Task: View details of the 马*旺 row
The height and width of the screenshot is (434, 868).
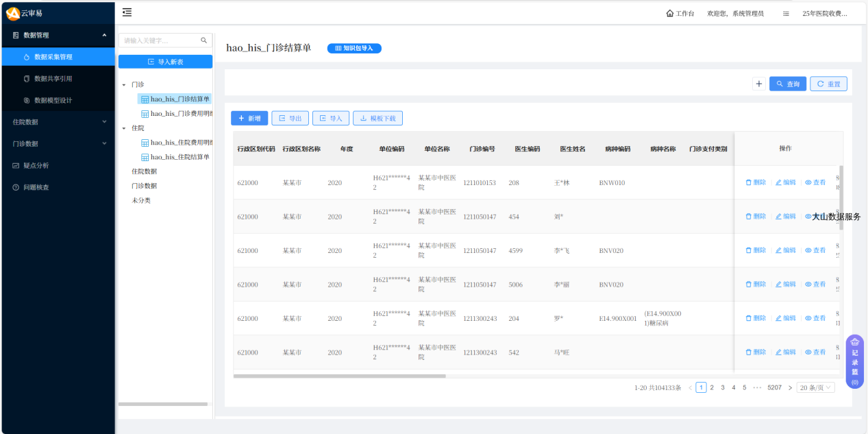Action: (815, 352)
